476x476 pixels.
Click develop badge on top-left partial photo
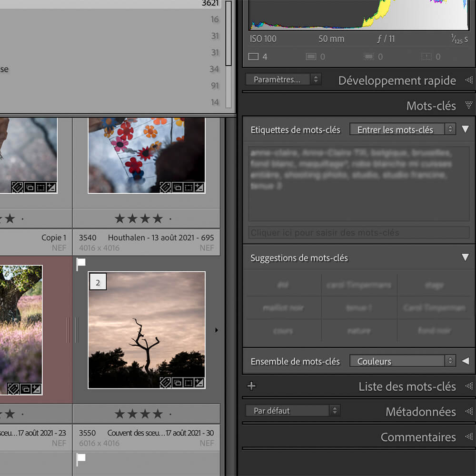point(51,187)
